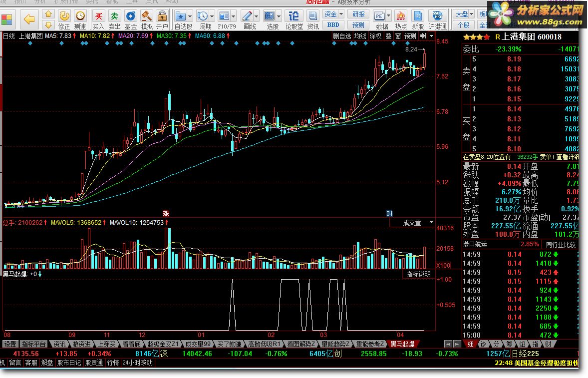The image size is (588, 378).
Task: Click the left scroll arrow beside indicator tabs
Action: (x=448, y=344)
